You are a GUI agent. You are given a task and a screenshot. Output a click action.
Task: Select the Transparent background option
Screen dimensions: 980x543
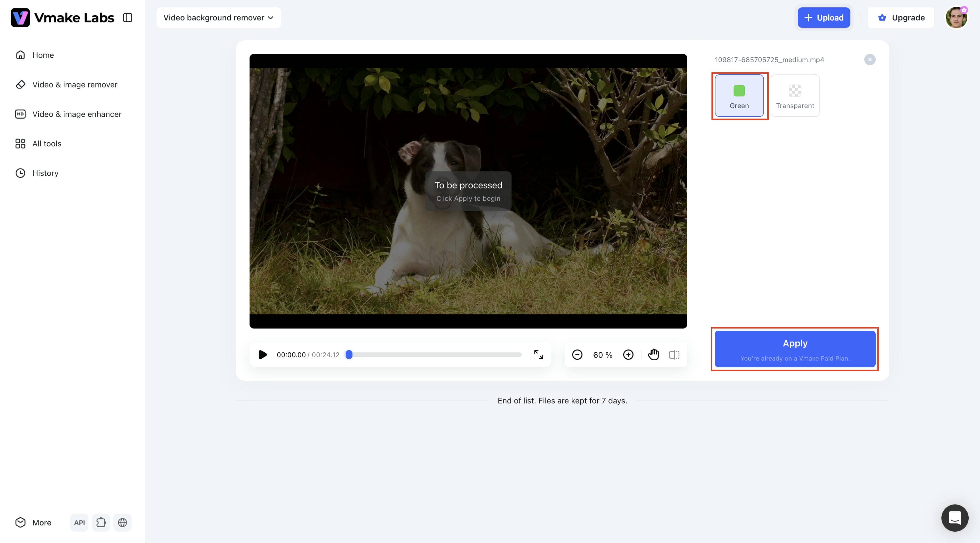pos(795,96)
